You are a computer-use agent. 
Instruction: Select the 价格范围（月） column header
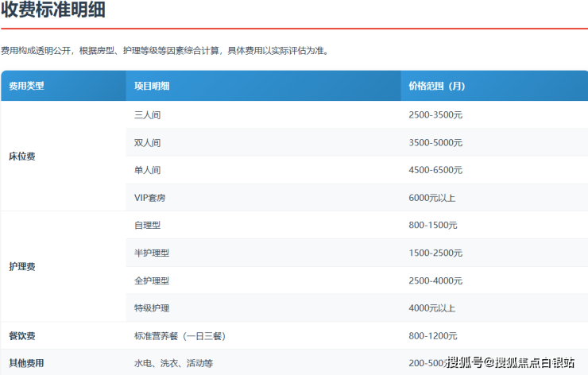coord(436,86)
